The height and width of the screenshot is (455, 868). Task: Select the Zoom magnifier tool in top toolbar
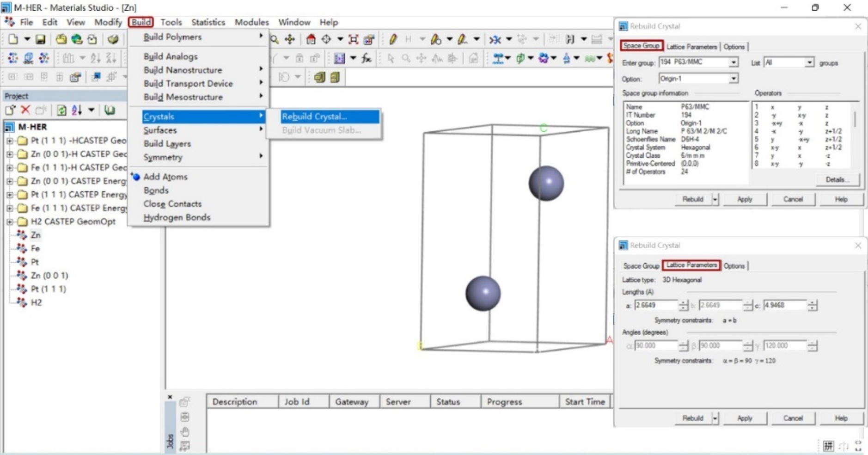pyautogui.click(x=275, y=40)
